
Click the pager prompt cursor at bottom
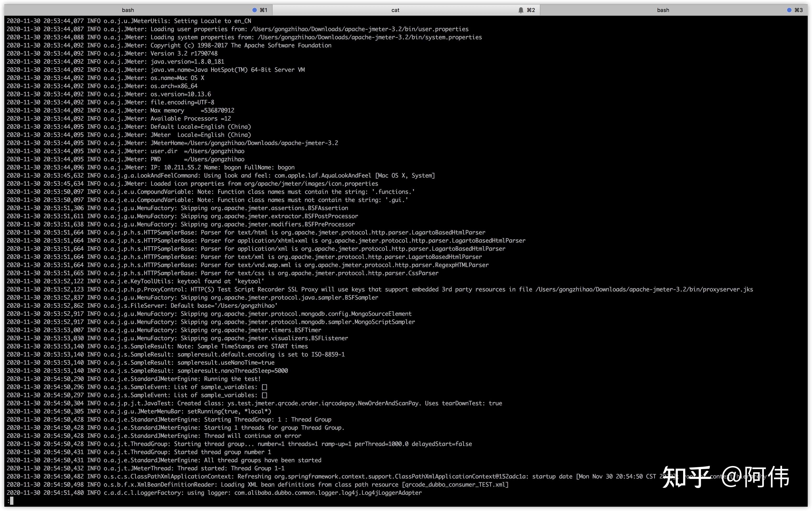coord(11,501)
